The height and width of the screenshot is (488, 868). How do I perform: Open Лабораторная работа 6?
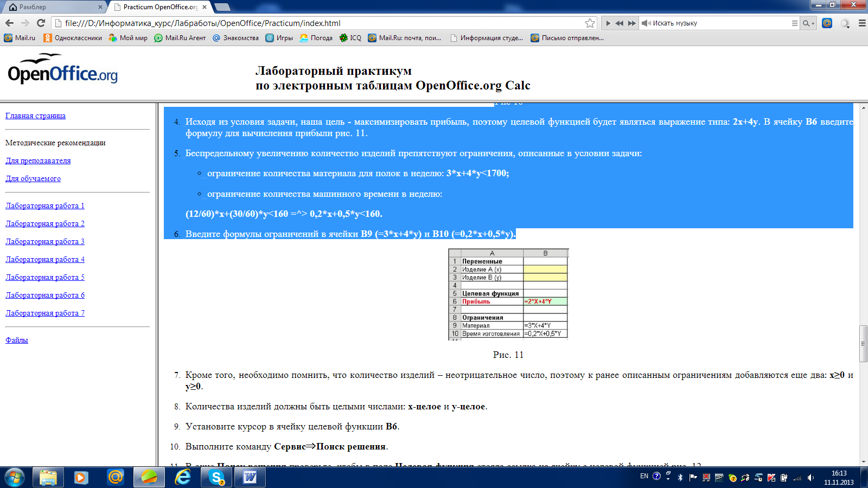[x=45, y=295]
